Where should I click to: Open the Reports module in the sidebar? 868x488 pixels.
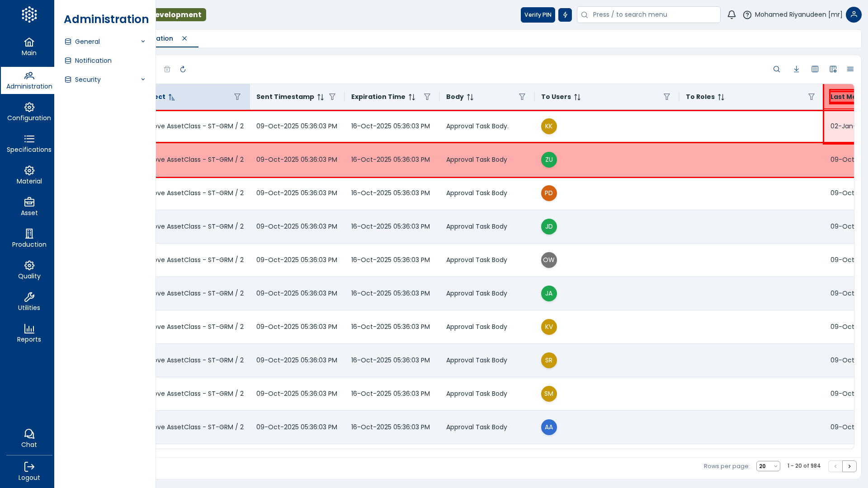(29, 333)
